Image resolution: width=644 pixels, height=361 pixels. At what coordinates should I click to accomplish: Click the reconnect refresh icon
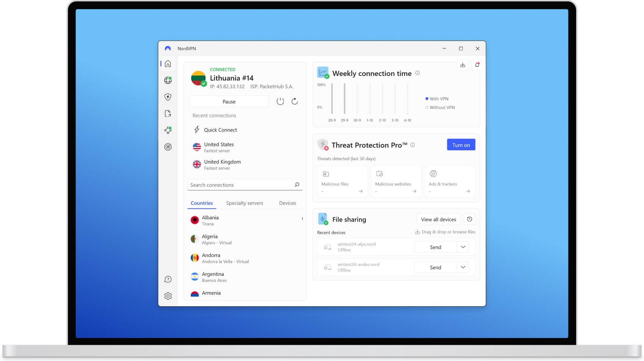(x=295, y=101)
